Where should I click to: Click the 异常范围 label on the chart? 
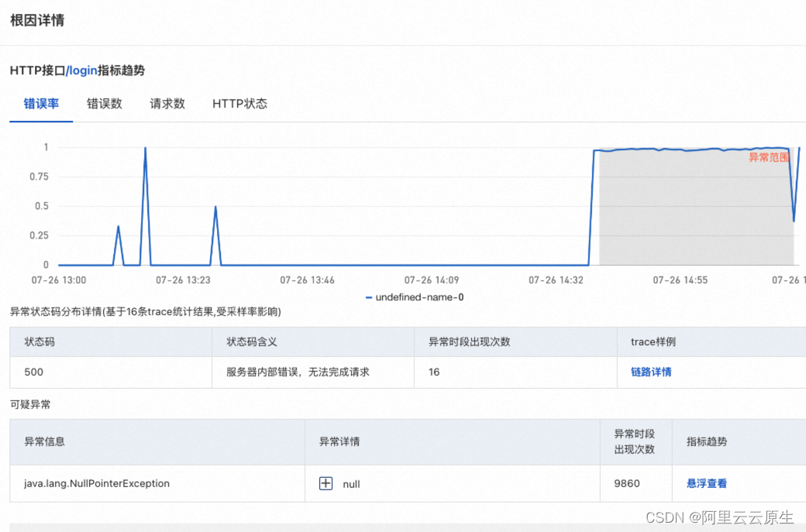click(x=770, y=157)
